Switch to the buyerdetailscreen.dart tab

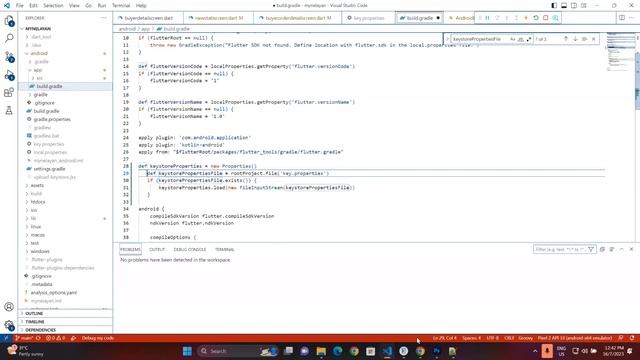149,18
